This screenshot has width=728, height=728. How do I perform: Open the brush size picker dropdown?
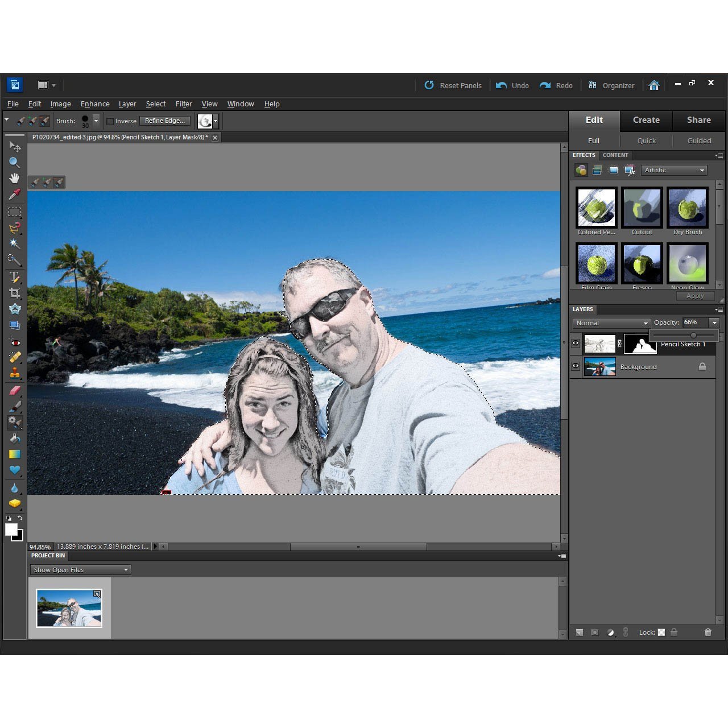point(96,121)
